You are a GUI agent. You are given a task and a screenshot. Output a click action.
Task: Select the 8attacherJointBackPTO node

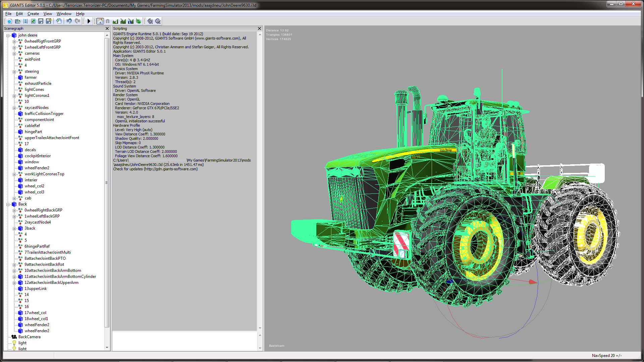click(x=45, y=258)
